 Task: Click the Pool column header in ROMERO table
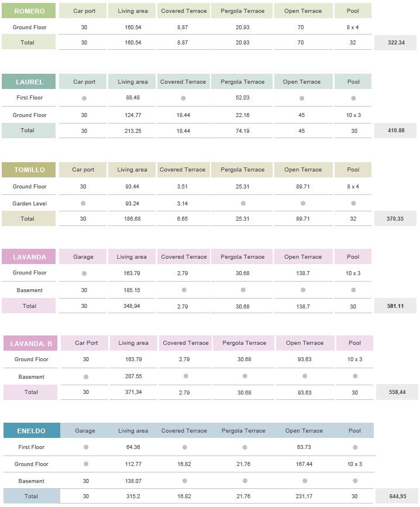tap(353, 11)
